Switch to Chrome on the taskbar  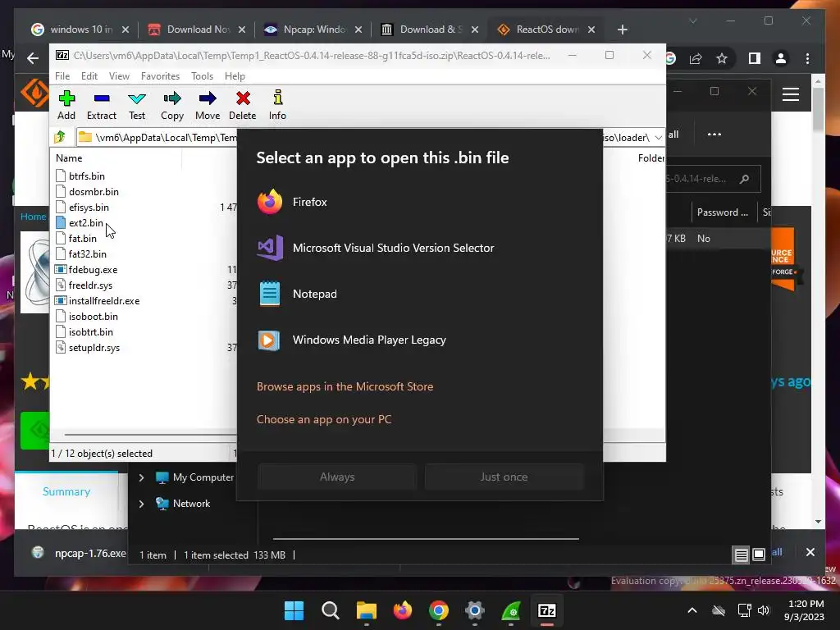click(x=439, y=610)
